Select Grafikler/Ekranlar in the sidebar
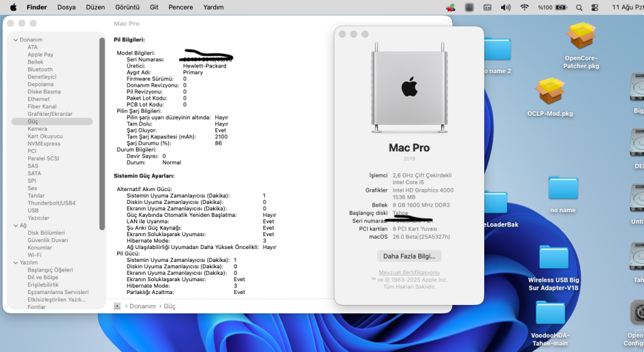 [x=50, y=114]
